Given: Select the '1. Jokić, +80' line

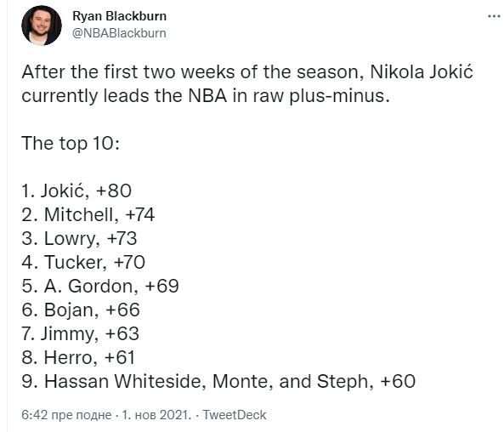Looking at the screenshot, I should tap(76, 190).
